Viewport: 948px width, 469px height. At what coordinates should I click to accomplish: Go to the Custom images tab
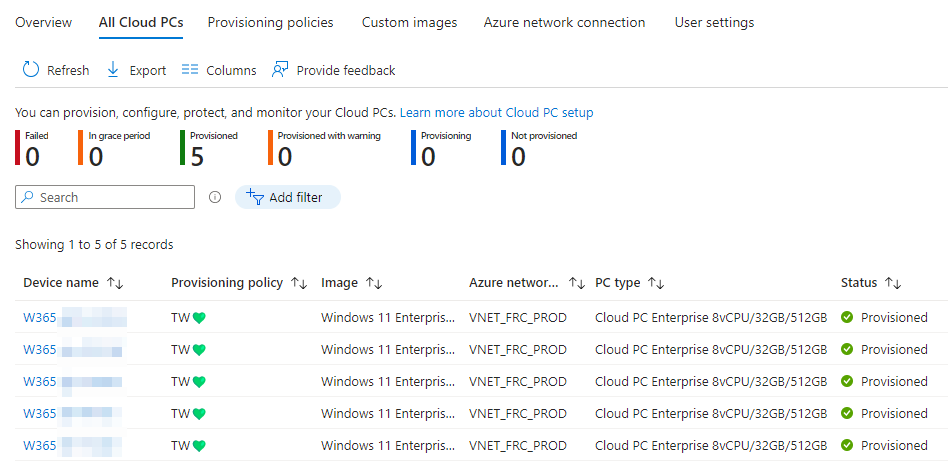(x=409, y=22)
